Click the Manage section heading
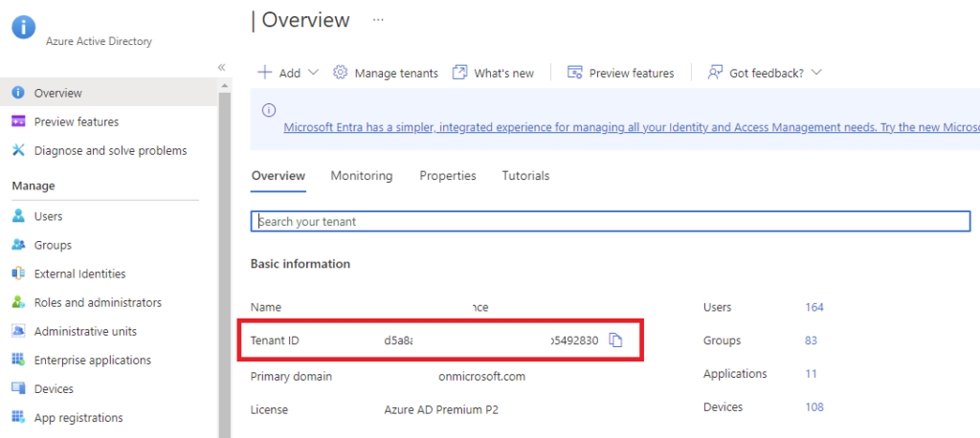The image size is (980, 438). [x=33, y=186]
